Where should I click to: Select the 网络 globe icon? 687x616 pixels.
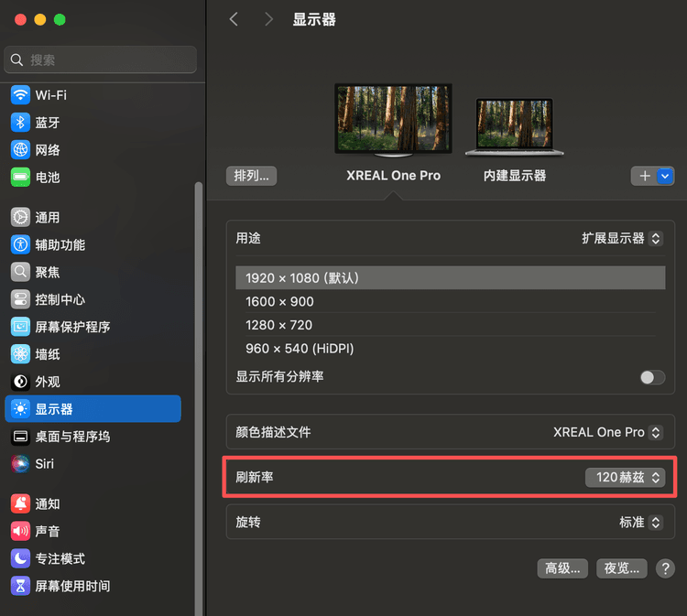pos(20,150)
